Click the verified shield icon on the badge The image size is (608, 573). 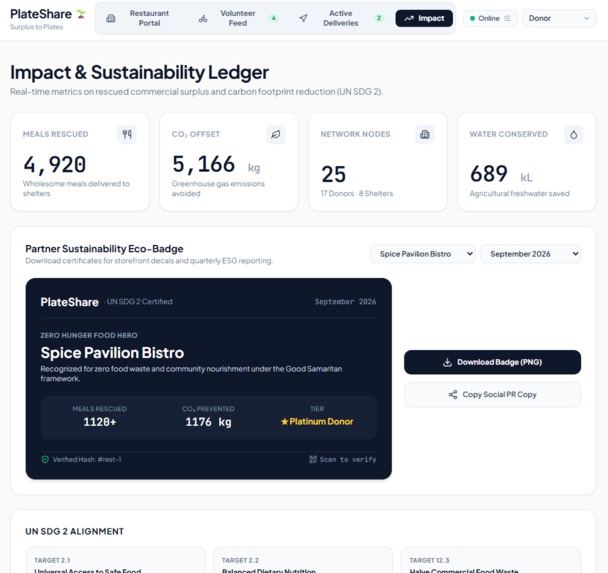[45, 459]
